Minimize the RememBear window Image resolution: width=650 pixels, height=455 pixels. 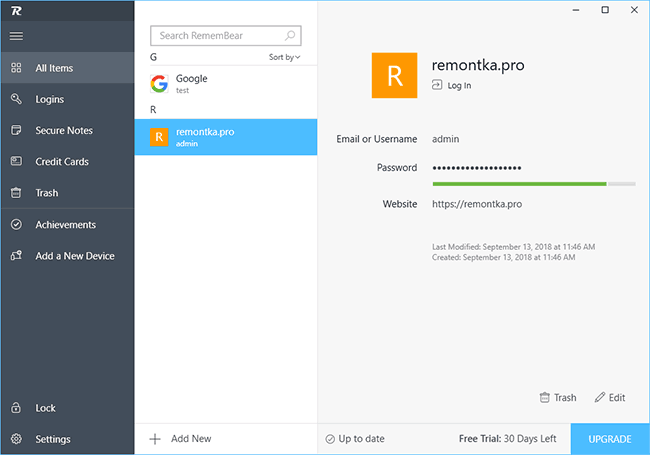click(x=576, y=10)
